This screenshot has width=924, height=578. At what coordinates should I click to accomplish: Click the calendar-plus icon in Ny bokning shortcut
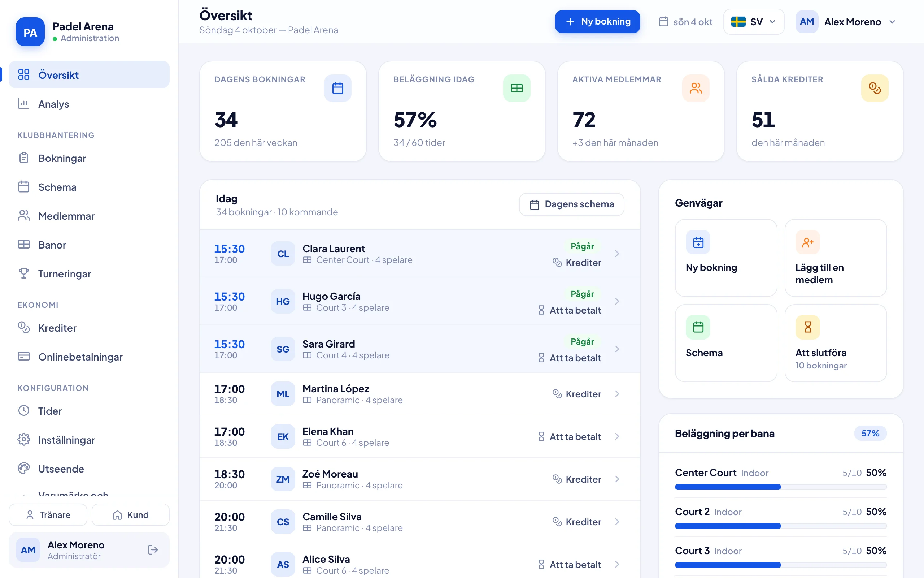pyautogui.click(x=698, y=242)
